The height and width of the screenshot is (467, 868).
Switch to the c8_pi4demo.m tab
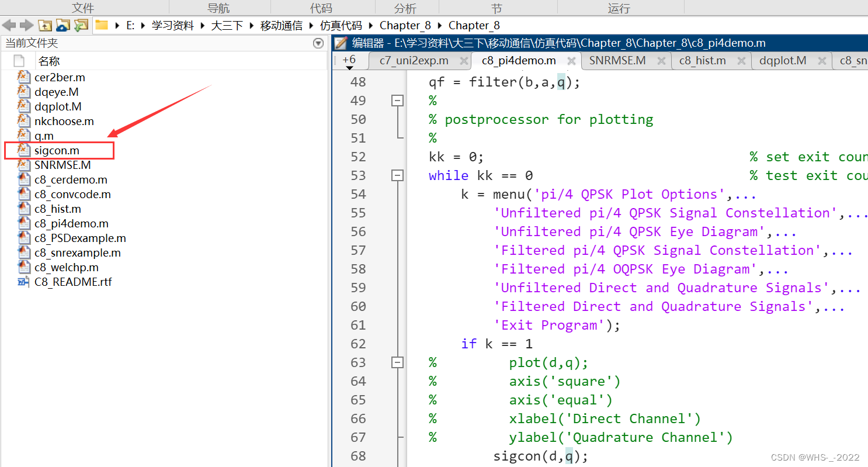519,61
